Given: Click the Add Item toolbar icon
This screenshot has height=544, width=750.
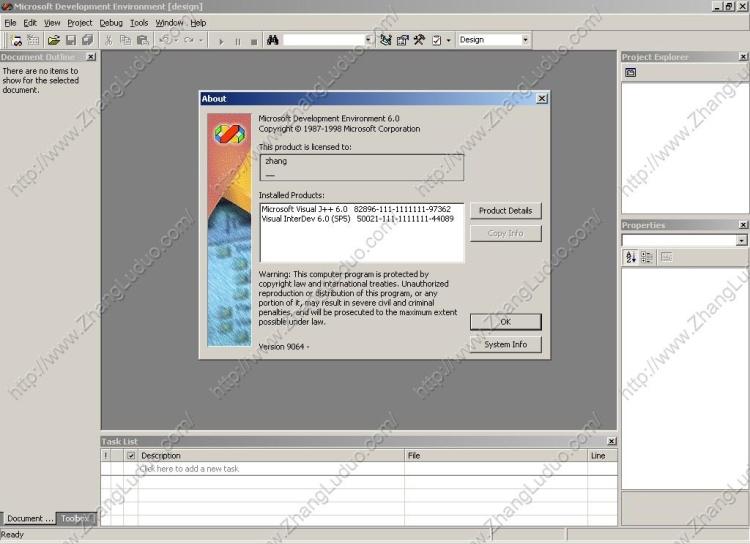Looking at the screenshot, I should point(33,40).
